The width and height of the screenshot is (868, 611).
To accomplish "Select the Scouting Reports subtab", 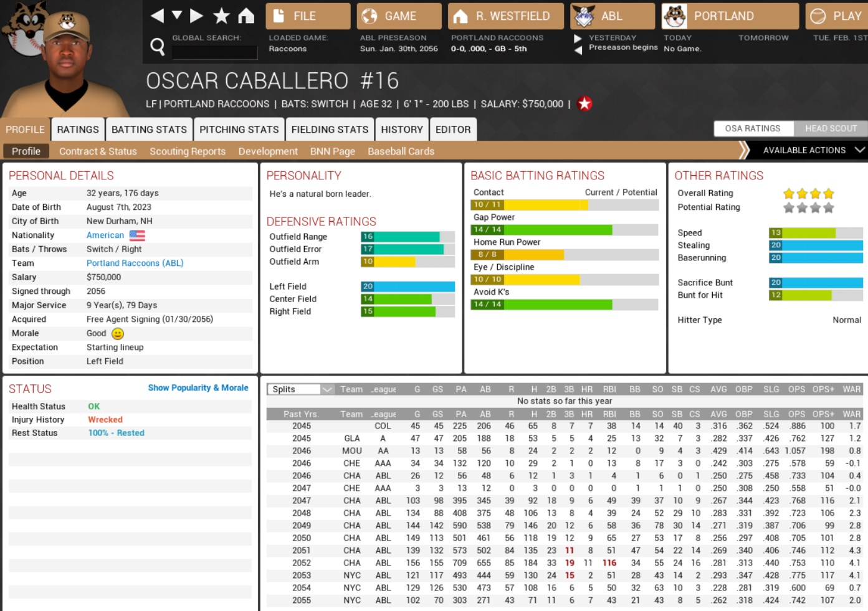I will point(188,151).
